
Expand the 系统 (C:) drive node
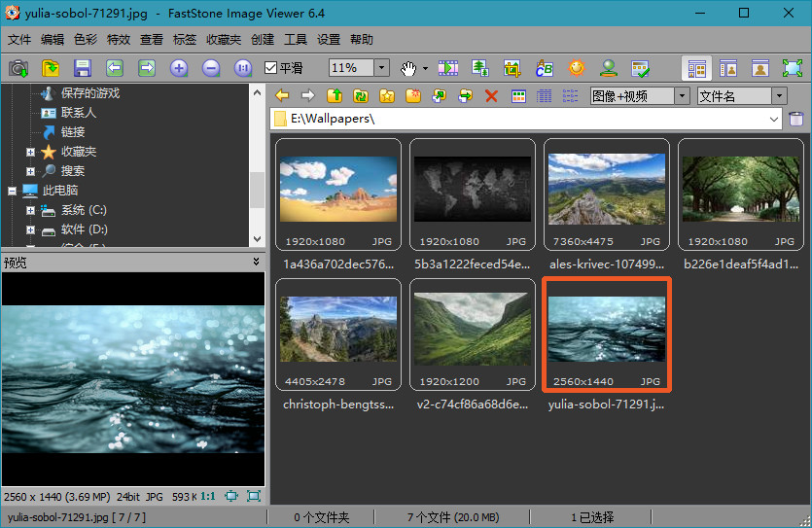[x=30, y=210]
